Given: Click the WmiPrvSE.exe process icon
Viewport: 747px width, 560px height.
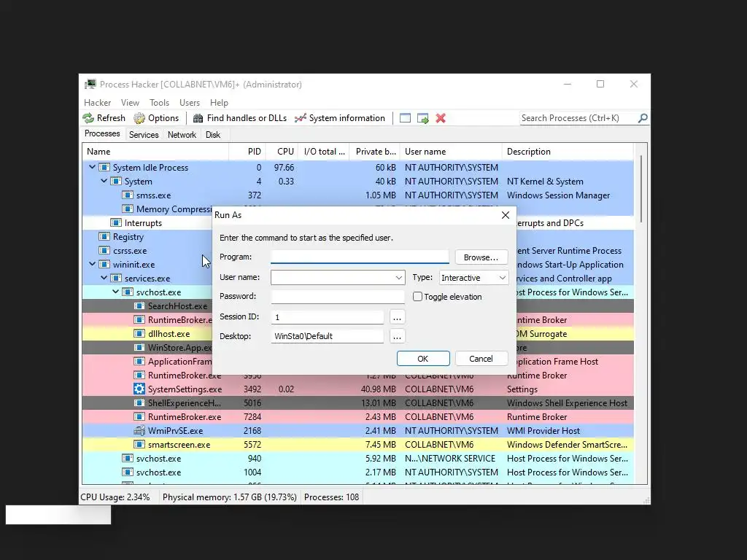Looking at the screenshot, I should point(139,430).
